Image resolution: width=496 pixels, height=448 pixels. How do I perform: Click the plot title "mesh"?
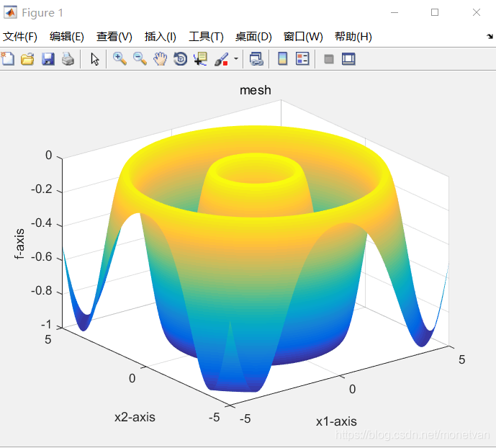pos(256,90)
